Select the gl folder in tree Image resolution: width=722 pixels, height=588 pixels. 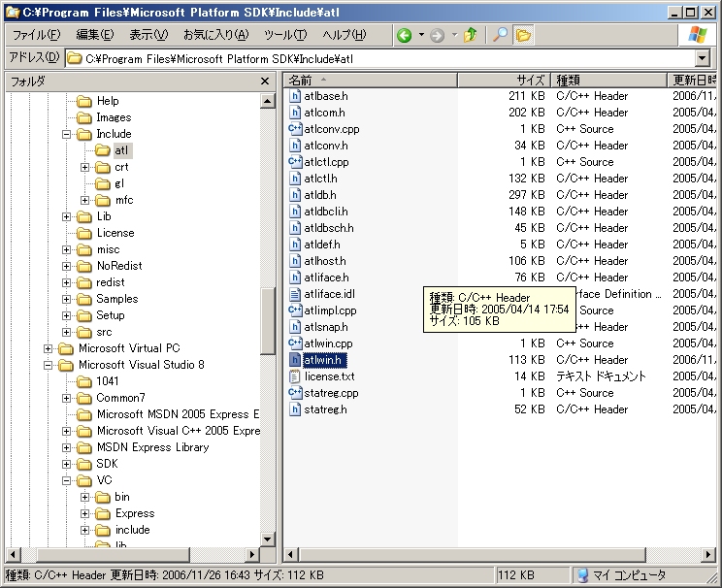tap(119, 183)
